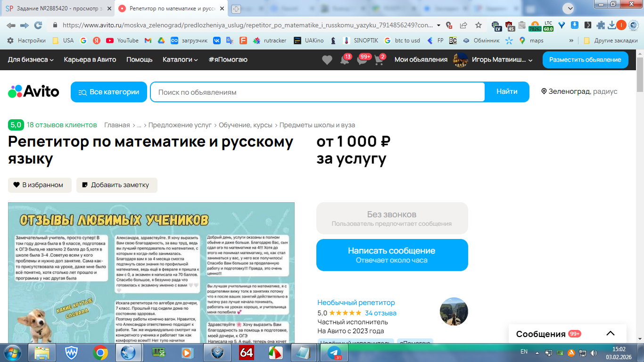The height and width of the screenshot is (362, 644).
Task: Open Google Chrome from the taskbar
Action: [100, 352]
